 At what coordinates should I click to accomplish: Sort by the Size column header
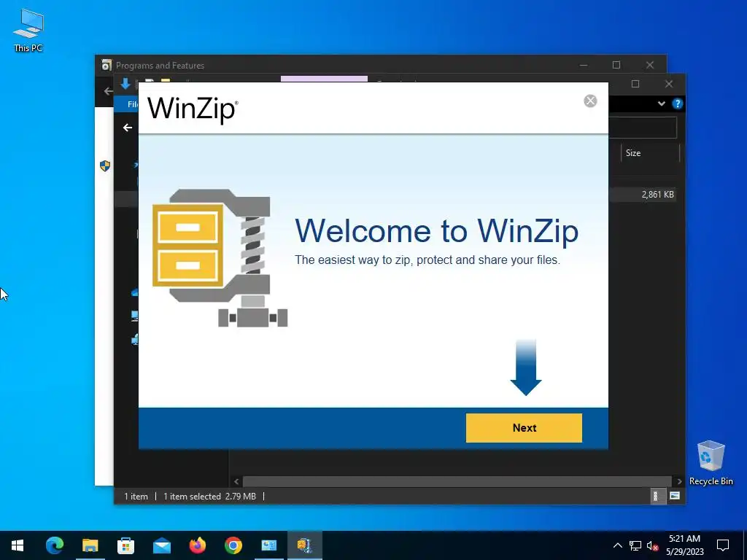click(650, 153)
